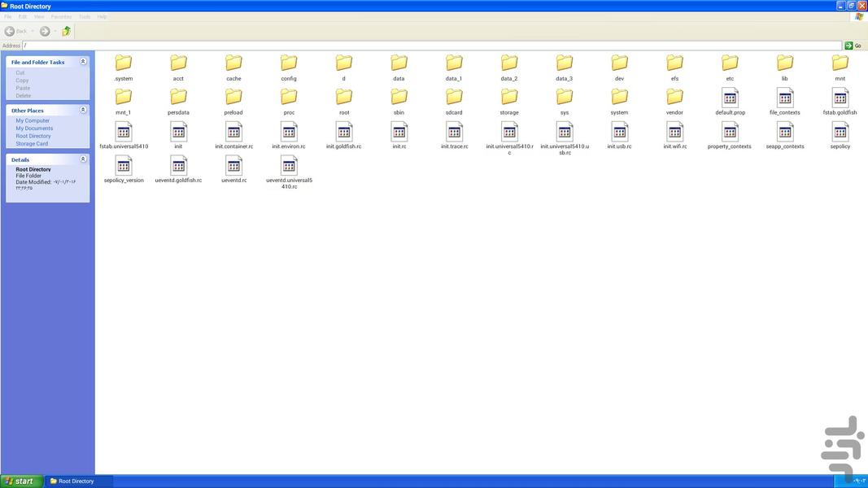This screenshot has width=868, height=488.
Task: Open the My Documents link
Action: click(x=34, y=129)
